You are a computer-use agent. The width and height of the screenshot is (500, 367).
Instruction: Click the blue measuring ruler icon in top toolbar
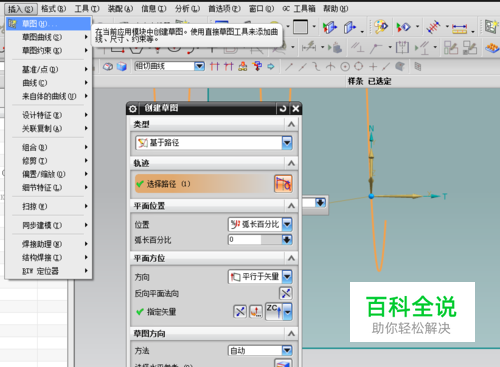459,28
